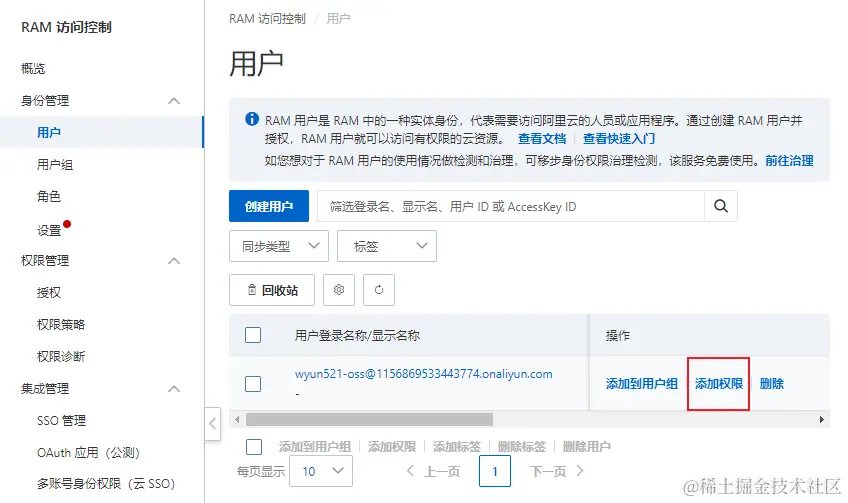Screen dimensions: 848x503
Task: Click the search magnifier icon
Action: (x=720, y=206)
